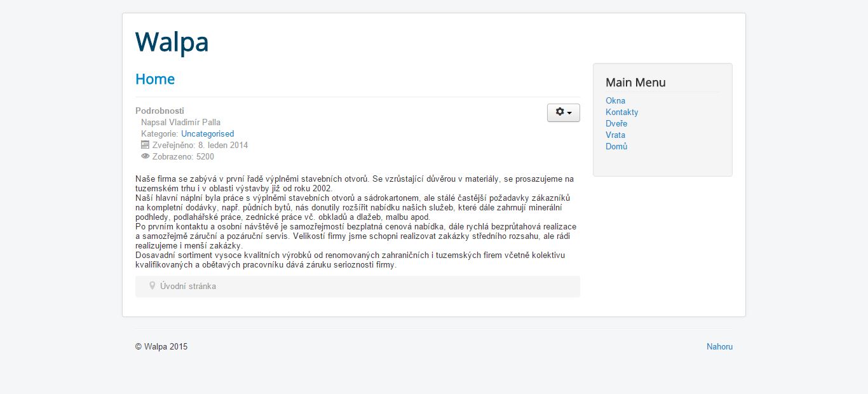Click the © Walpa 2015 footer text

(x=161, y=347)
